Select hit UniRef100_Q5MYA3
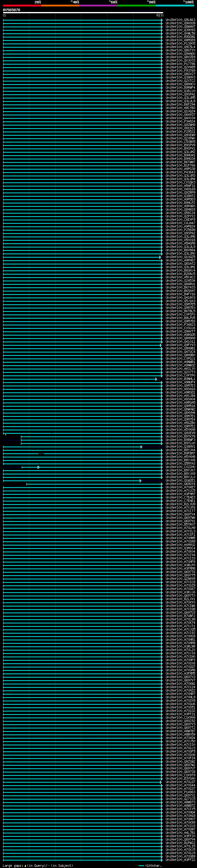The image size is (197, 868). click(180, 464)
